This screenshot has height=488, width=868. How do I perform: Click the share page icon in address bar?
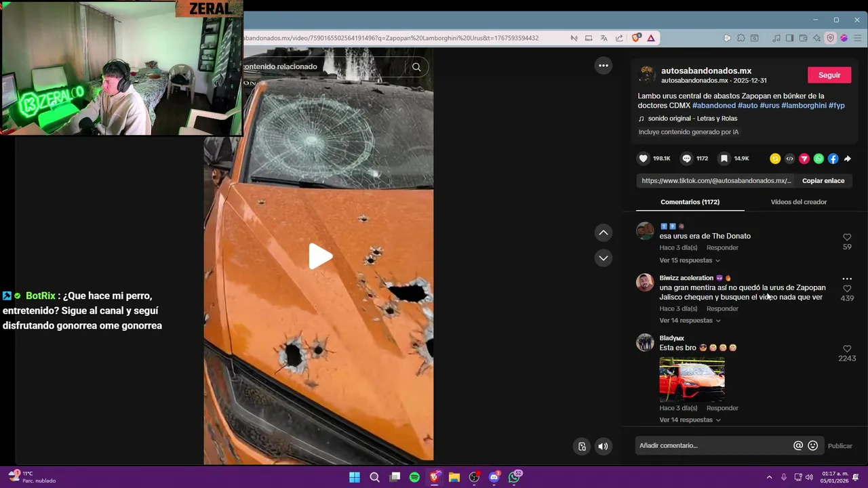[619, 38]
